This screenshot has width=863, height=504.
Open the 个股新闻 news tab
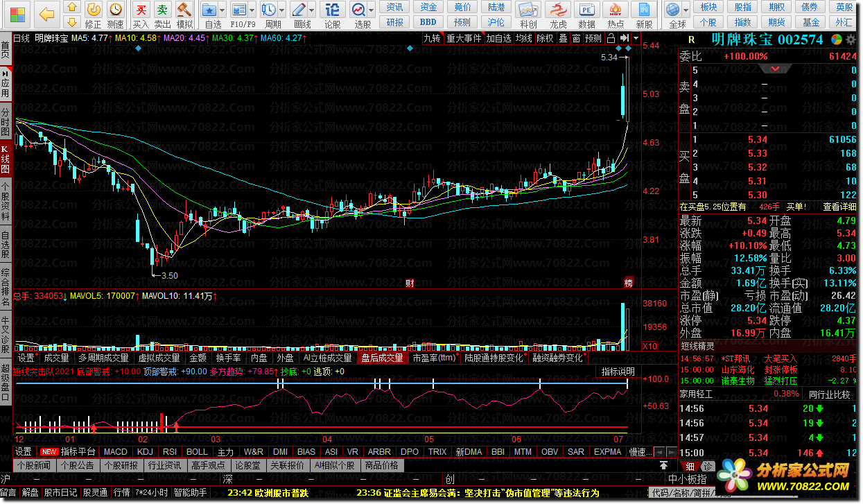point(34,465)
